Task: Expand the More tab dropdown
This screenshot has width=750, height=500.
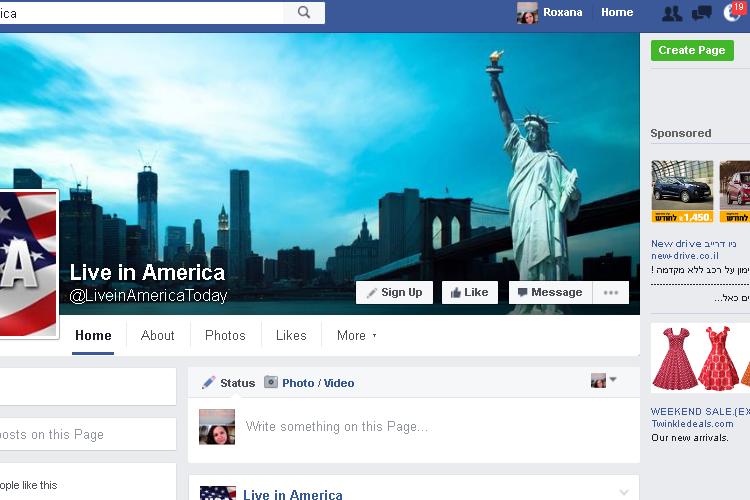Action: pyautogui.click(x=356, y=335)
